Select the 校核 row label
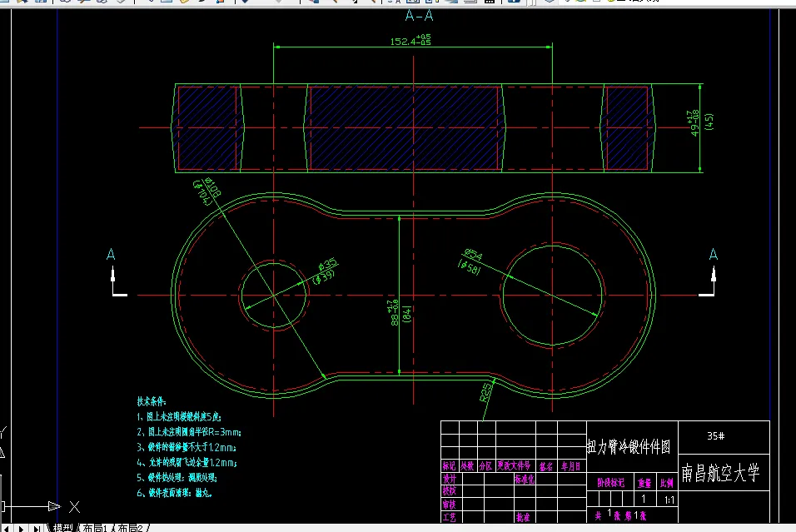Screen dimensions: 796x532 [450, 491]
